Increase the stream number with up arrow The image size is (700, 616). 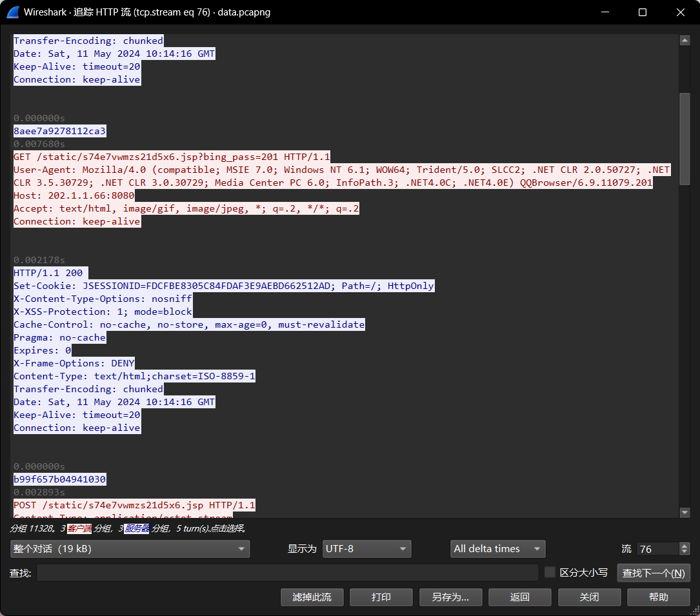685,546
